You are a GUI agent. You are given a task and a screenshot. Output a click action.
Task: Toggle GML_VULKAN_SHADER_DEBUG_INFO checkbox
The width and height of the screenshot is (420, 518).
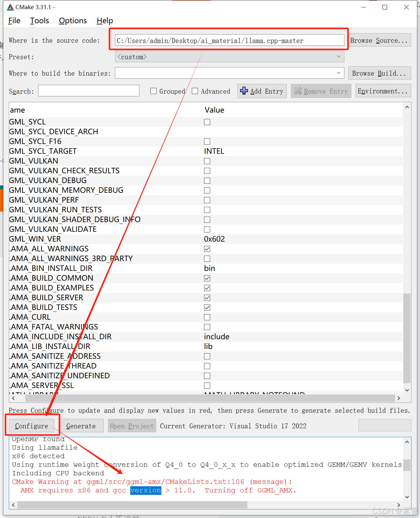tap(207, 220)
